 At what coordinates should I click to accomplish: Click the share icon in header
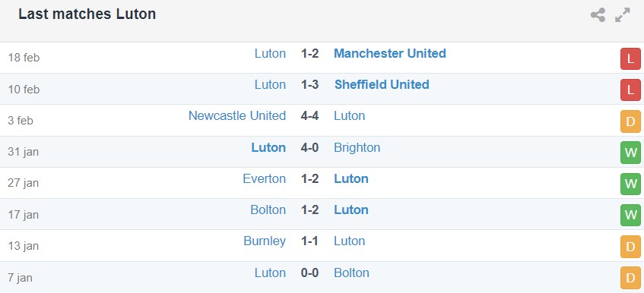tap(598, 15)
